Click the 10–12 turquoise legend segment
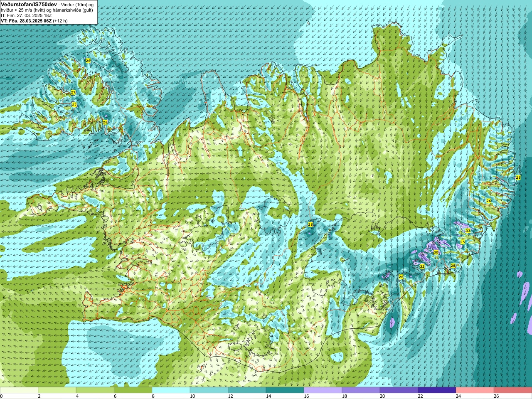 click(x=209, y=390)
